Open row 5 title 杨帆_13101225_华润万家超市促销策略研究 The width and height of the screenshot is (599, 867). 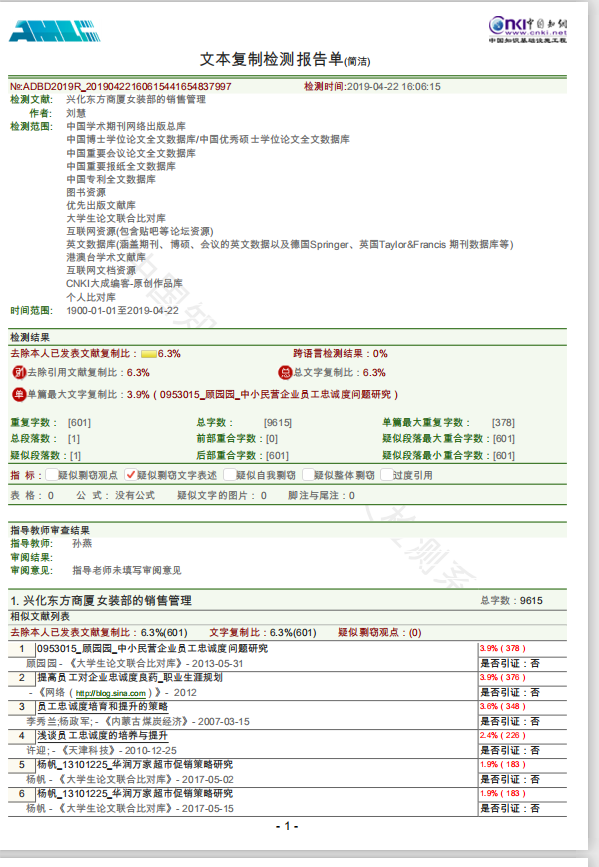(135, 764)
